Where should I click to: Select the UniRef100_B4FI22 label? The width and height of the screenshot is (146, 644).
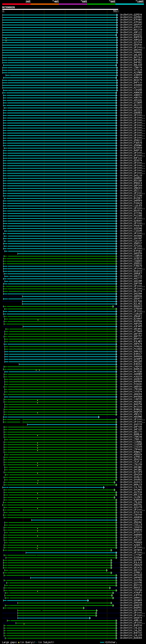tap(131, 158)
